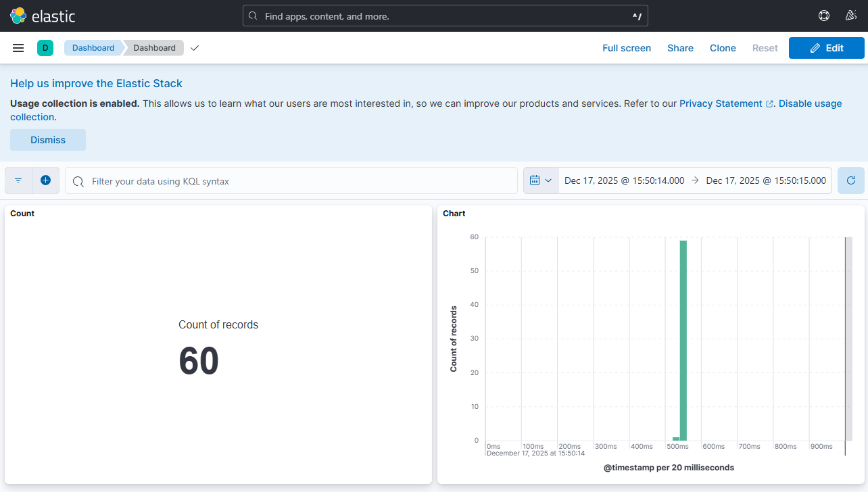This screenshot has width=868, height=492.
Task: Open the Share menu
Action: tap(680, 48)
